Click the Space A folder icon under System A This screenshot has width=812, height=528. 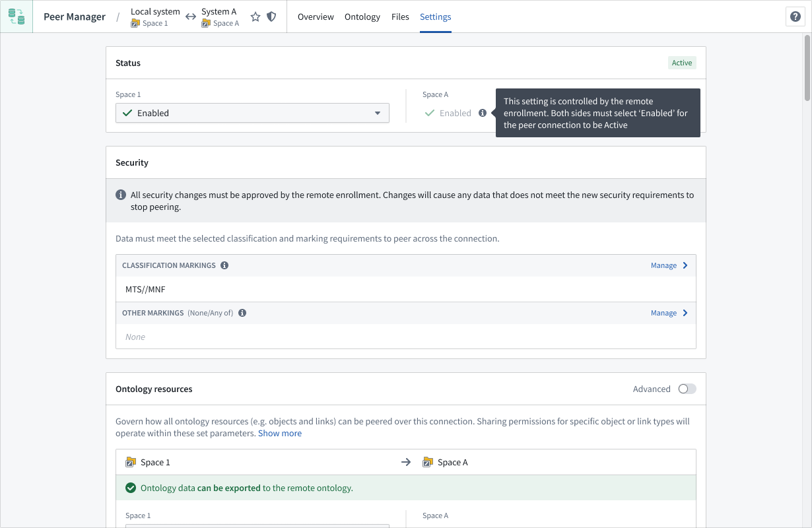pos(206,23)
